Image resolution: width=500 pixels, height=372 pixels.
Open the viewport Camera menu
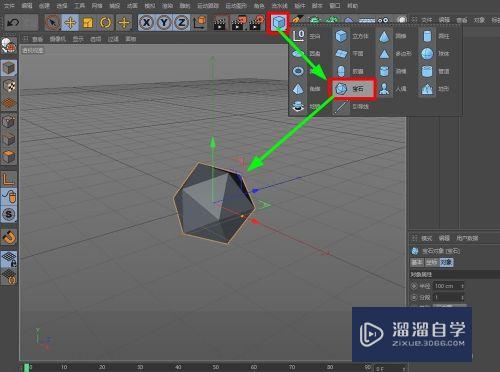click(x=58, y=39)
